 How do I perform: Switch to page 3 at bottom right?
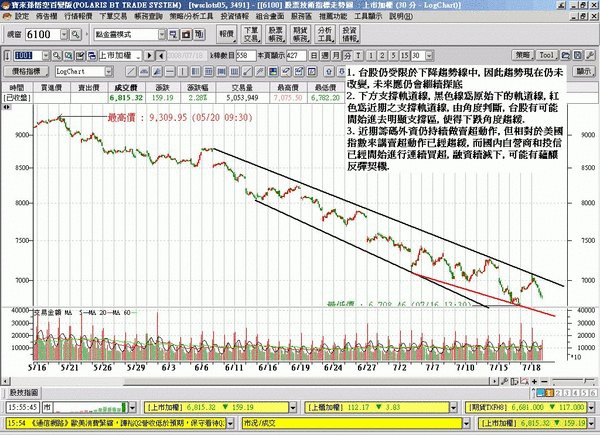(566, 393)
